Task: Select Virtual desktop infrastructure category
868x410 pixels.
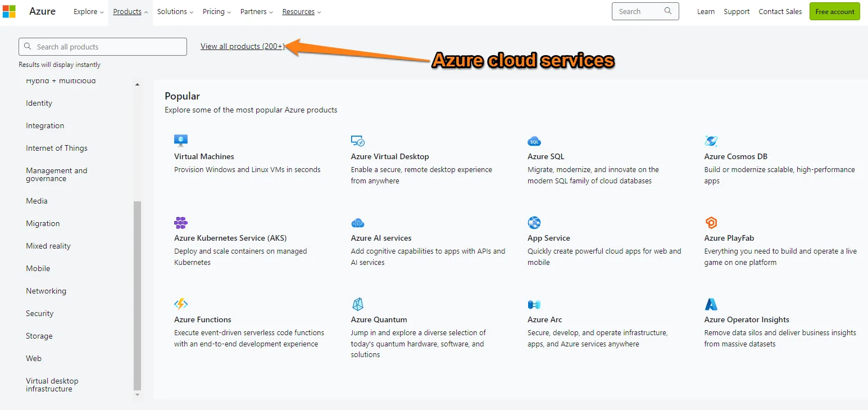Action: [x=52, y=385]
